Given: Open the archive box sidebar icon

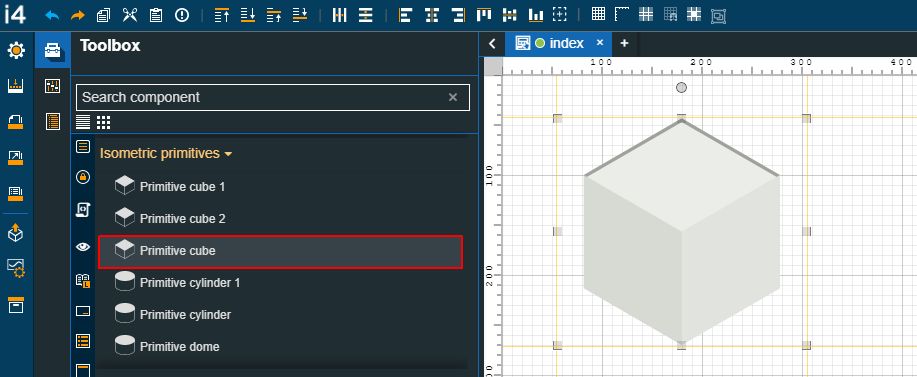Looking at the screenshot, I should click(16, 305).
